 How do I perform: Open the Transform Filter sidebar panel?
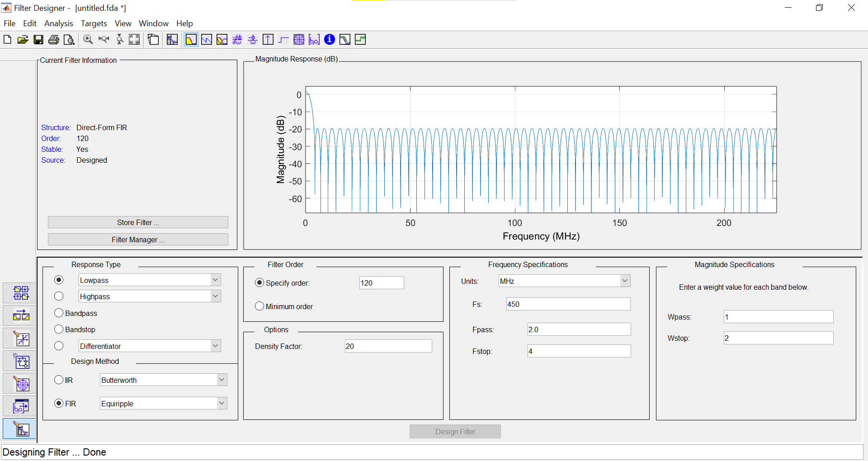tap(19, 315)
